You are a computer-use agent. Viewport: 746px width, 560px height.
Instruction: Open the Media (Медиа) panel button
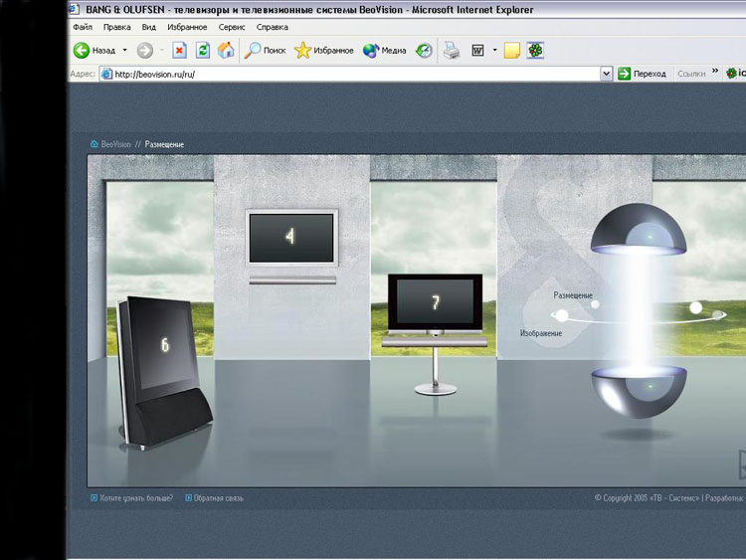tap(384, 50)
